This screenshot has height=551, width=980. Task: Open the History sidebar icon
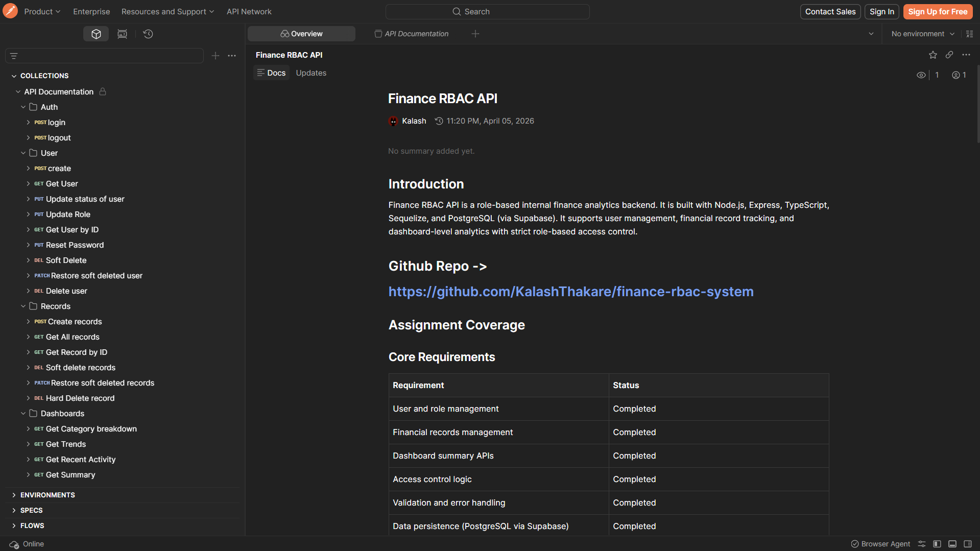pyautogui.click(x=148, y=34)
